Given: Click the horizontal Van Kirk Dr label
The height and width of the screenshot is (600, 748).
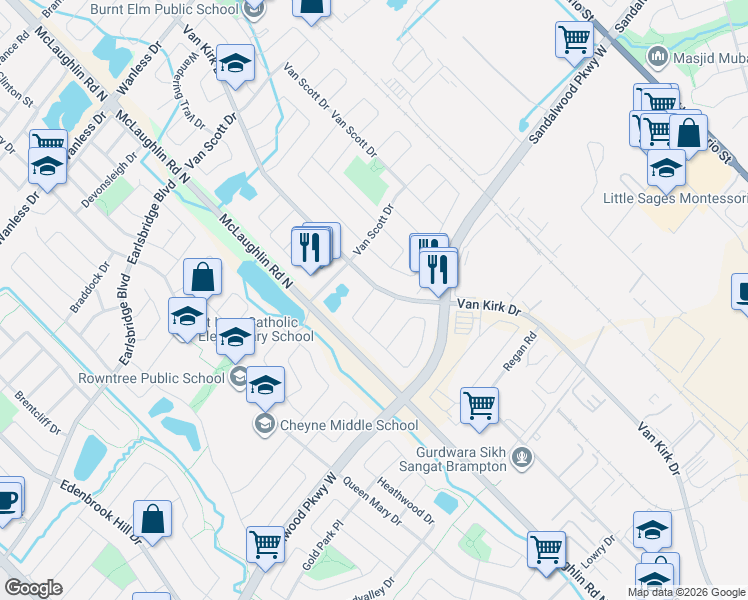Looking at the screenshot, I should click(x=489, y=307).
